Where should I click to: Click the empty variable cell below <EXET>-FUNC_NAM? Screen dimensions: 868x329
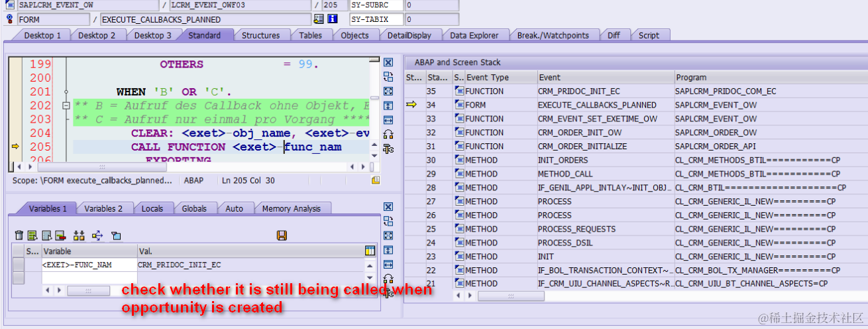[x=88, y=278]
